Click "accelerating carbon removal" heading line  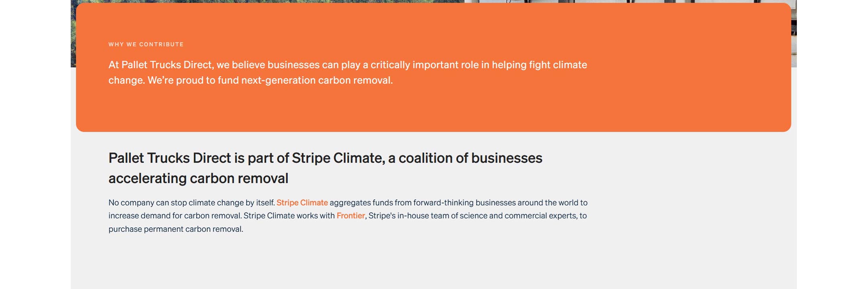point(198,178)
